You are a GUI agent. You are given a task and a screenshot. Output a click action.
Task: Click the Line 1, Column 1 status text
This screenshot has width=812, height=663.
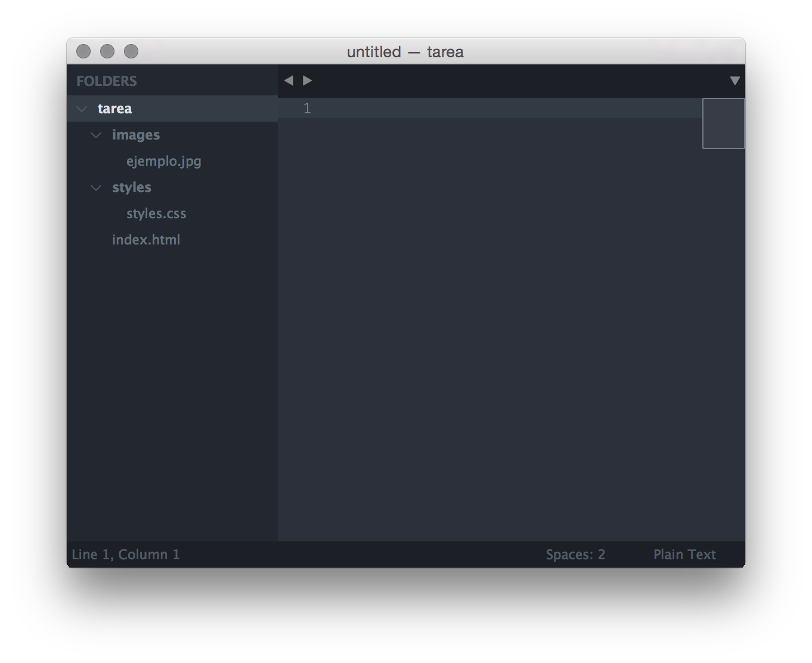126,555
